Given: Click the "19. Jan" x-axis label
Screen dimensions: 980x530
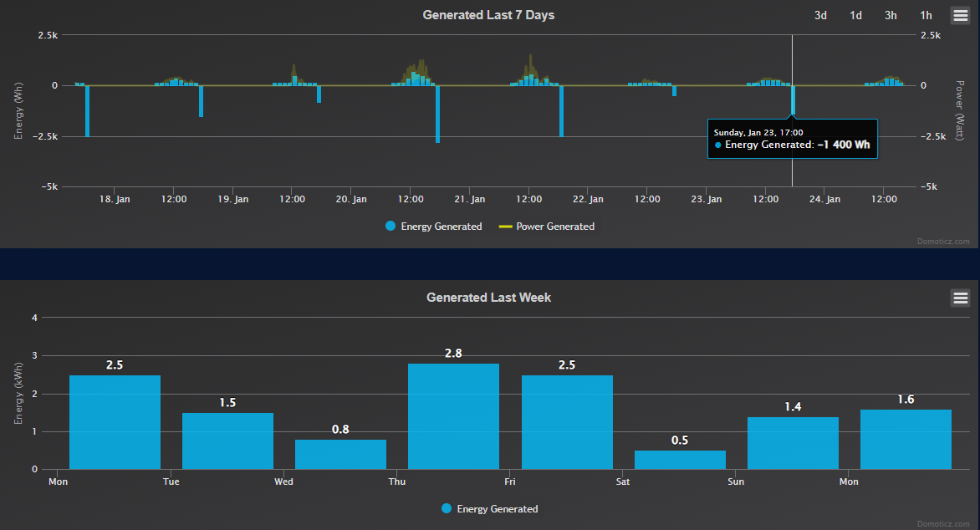Looking at the screenshot, I should pyautogui.click(x=233, y=199).
